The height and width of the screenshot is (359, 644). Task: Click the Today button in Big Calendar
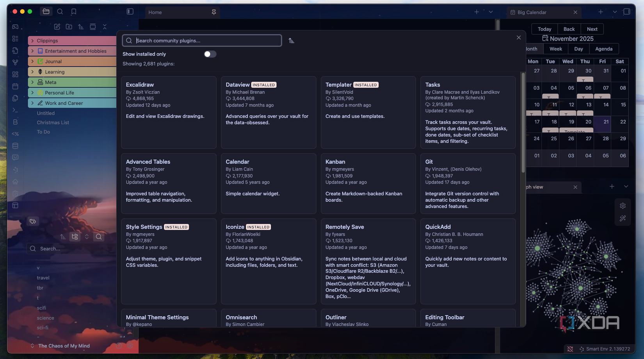(544, 29)
